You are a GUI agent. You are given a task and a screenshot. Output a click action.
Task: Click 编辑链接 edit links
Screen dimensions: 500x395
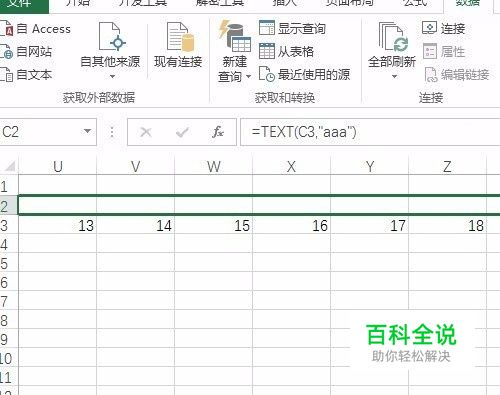[457, 75]
